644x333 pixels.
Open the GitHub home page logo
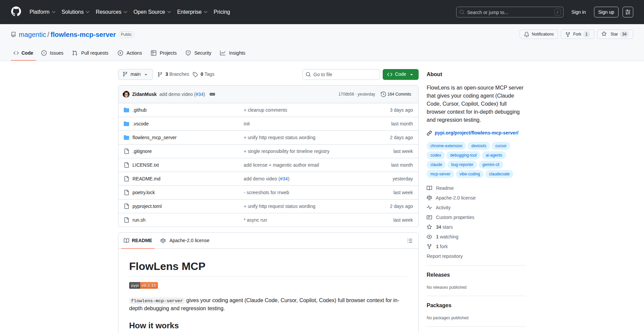tap(15, 12)
